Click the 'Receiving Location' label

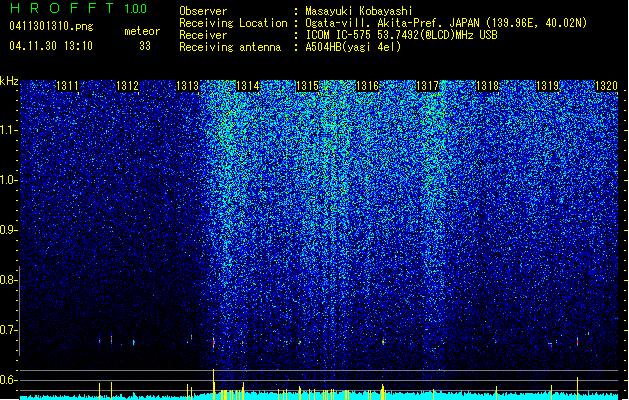click(233, 23)
